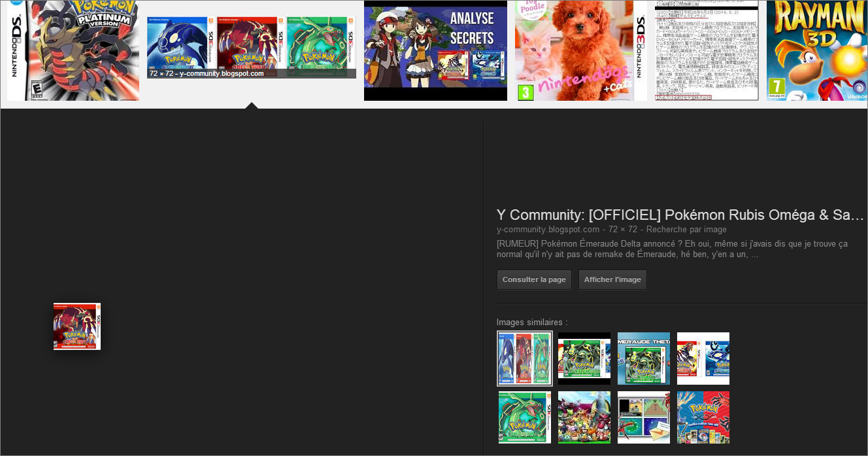Open the Emeraude Theta similar image
This screenshot has height=456, width=868.
pos(644,359)
